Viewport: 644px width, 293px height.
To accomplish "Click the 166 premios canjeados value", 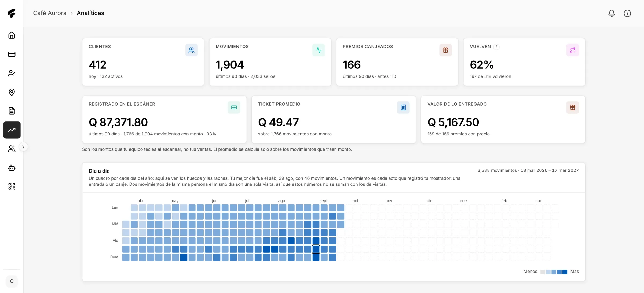I will coord(352,65).
